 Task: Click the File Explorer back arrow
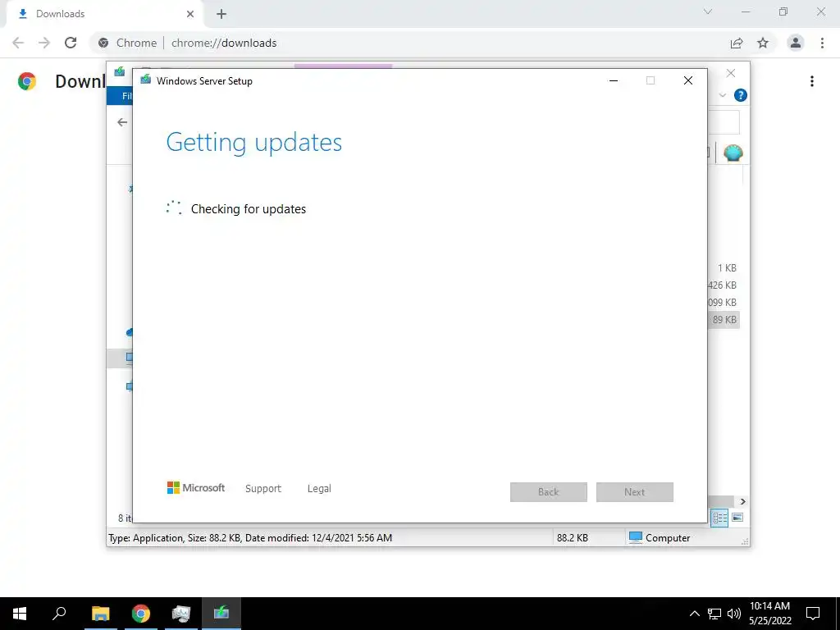click(x=123, y=123)
